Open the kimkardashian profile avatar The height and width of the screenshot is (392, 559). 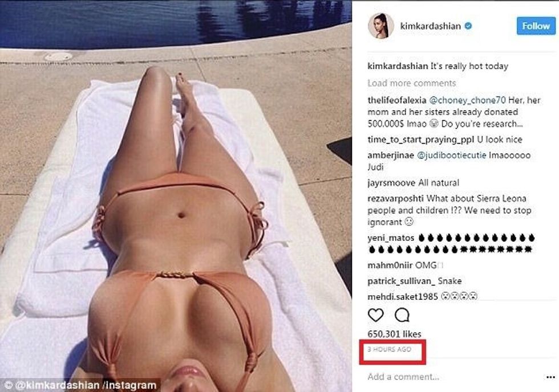pos(381,26)
